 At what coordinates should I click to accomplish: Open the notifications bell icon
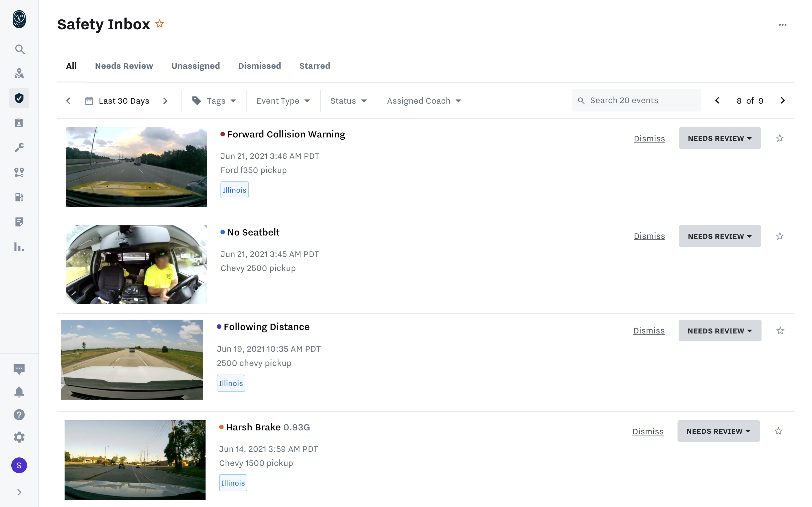(19, 392)
